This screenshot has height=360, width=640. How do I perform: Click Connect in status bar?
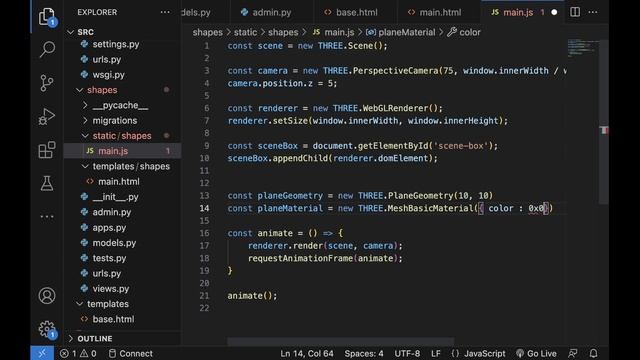[131, 353]
